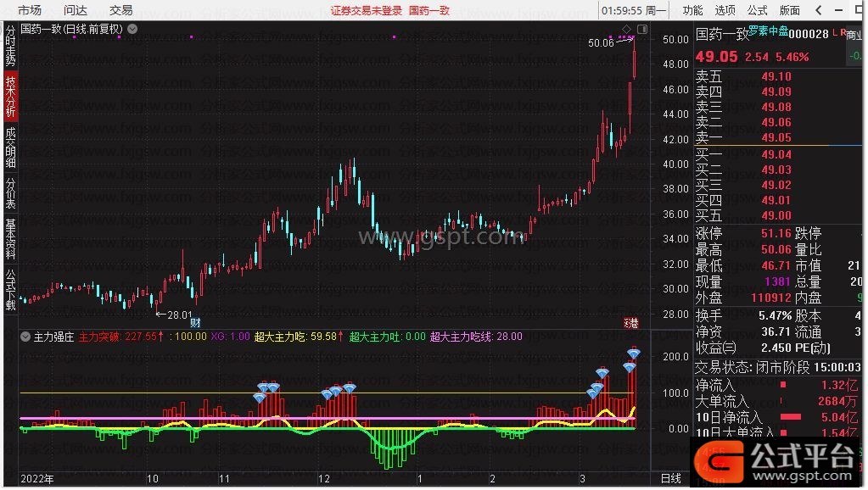The image size is (868, 490).
Task: Switch to 技术分析 sidebar tab
Action: pos(10,97)
